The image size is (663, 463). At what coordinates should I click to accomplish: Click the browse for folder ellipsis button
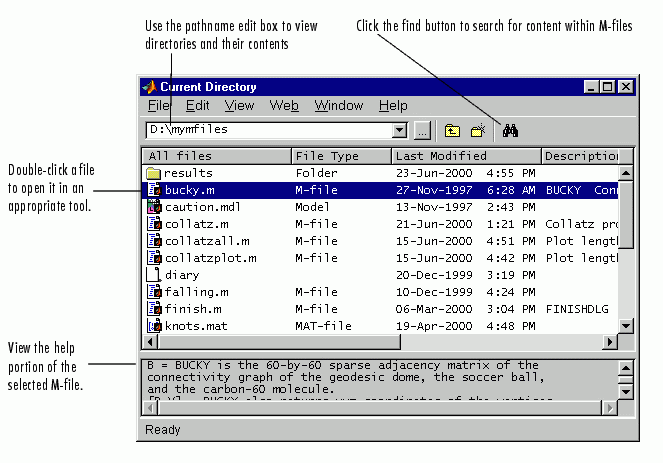(x=422, y=130)
